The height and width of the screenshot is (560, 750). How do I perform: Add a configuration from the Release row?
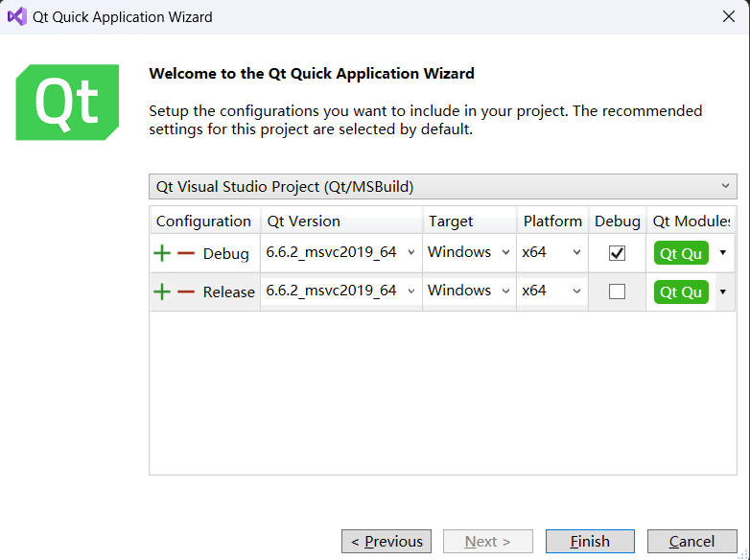[x=162, y=292]
